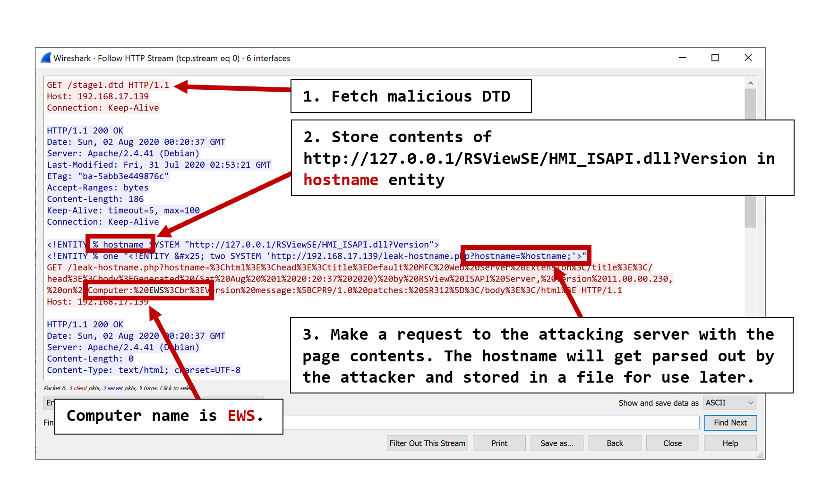Viewport: 813px width, 504px height.
Task: Click the 'Keep-Alive: timeout=5, max=100' line
Action: [x=123, y=210]
